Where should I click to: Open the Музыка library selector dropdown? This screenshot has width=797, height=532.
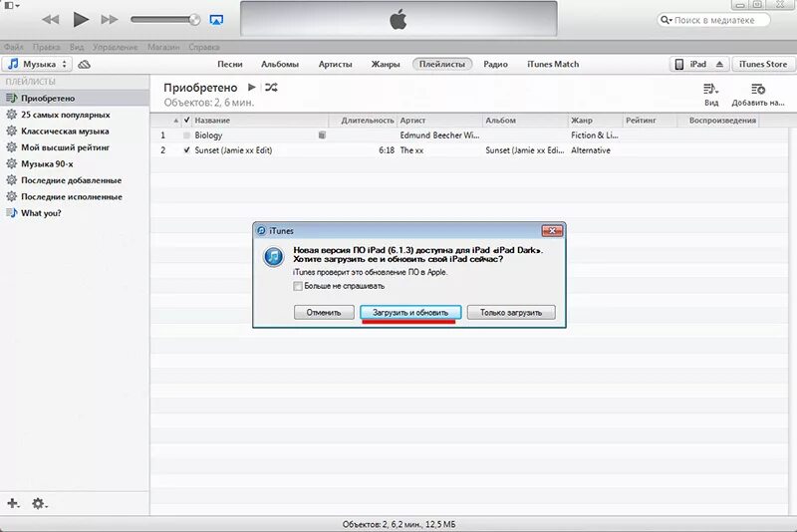(x=37, y=64)
